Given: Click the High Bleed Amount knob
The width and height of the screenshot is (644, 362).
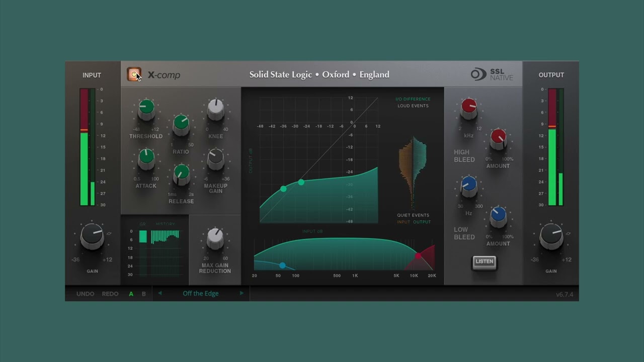Looking at the screenshot, I should (x=498, y=139).
